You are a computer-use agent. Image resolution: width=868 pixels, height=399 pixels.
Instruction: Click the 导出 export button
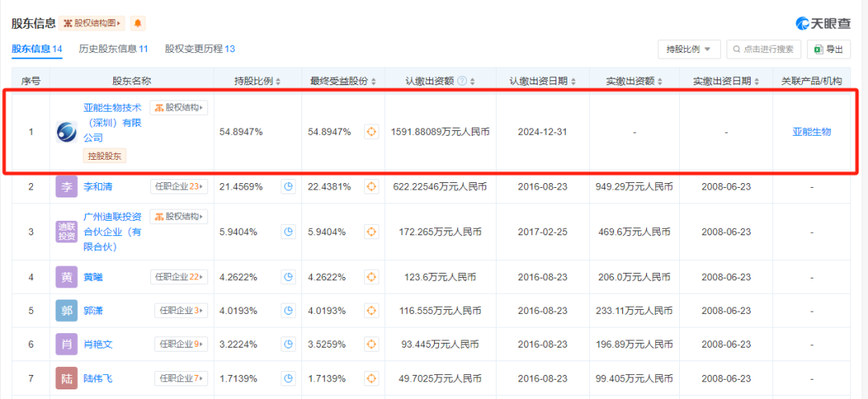pyautogui.click(x=829, y=50)
